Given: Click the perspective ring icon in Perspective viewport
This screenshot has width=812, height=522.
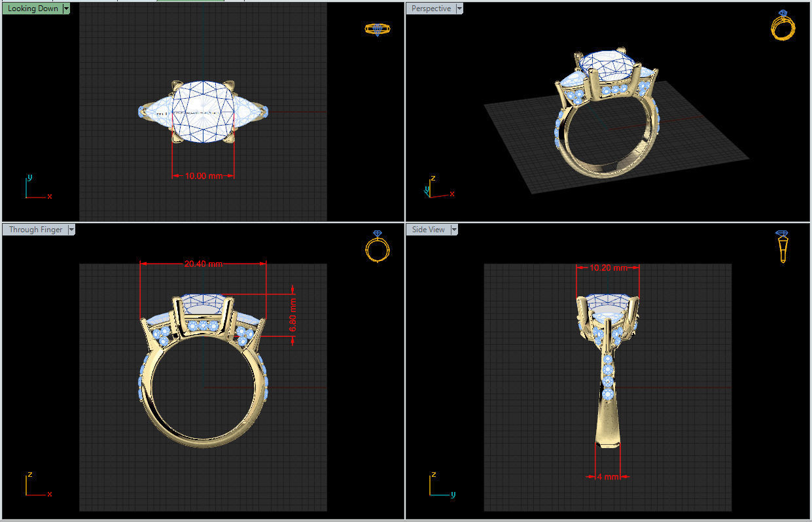Looking at the screenshot, I should tap(783, 26).
